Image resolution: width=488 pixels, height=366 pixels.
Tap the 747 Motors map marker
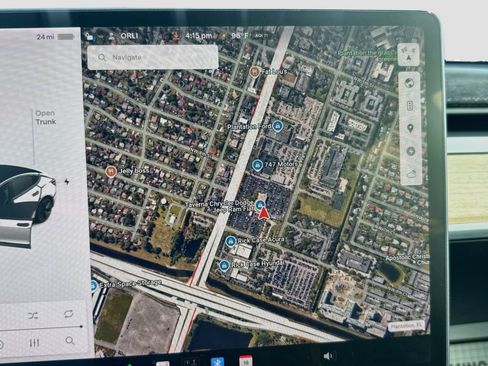(257, 165)
